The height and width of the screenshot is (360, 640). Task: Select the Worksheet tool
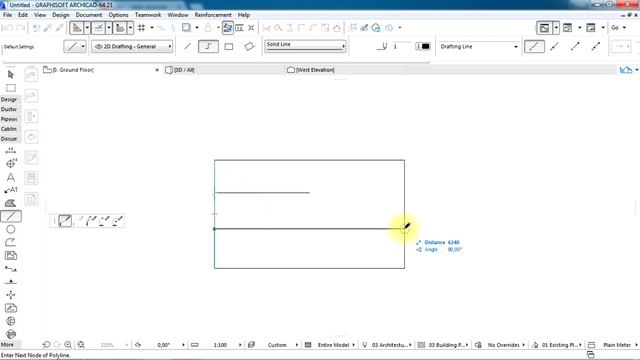click(11, 308)
